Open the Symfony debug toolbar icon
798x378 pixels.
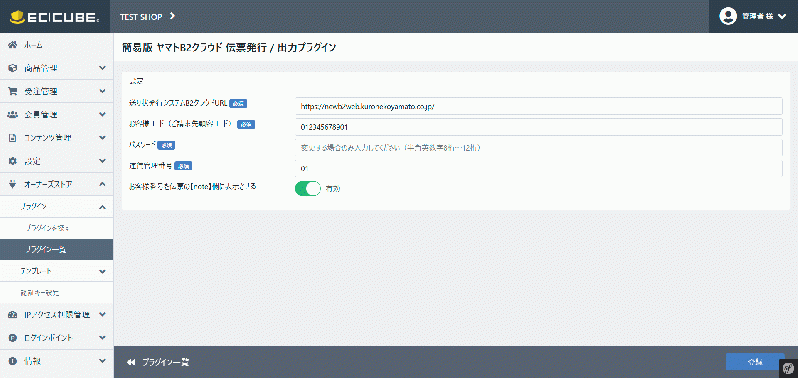(x=788, y=368)
